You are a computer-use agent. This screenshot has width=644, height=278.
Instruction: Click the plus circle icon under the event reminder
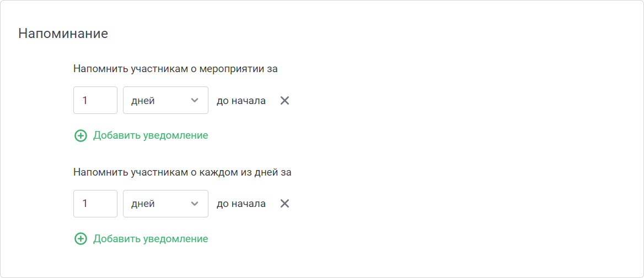tap(80, 136)
